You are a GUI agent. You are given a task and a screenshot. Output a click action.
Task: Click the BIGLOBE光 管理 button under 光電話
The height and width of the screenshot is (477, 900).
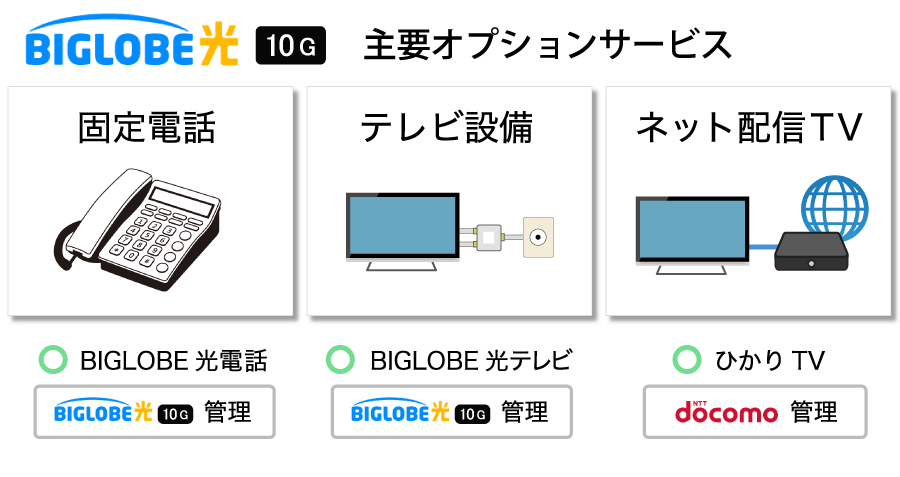[154, 411]
